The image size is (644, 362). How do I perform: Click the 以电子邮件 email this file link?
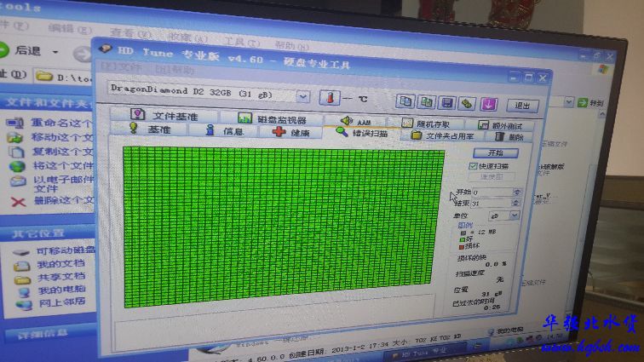point(62,184)
